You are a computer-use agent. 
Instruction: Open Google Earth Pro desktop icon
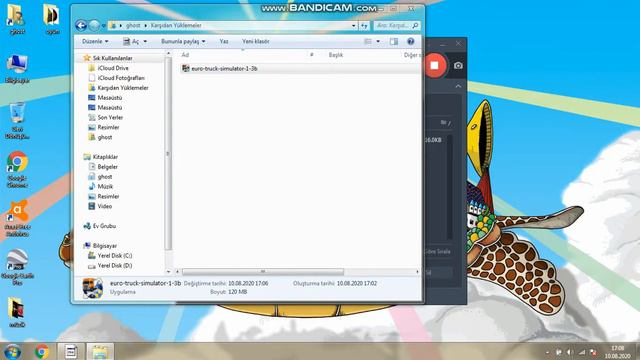pyautogui.click(x=17, y=267)
